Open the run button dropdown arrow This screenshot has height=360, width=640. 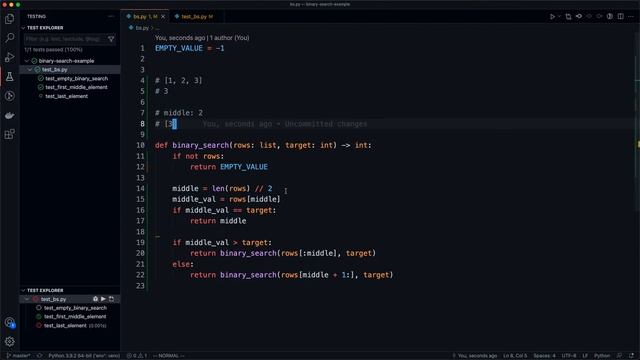pos(559,16)
